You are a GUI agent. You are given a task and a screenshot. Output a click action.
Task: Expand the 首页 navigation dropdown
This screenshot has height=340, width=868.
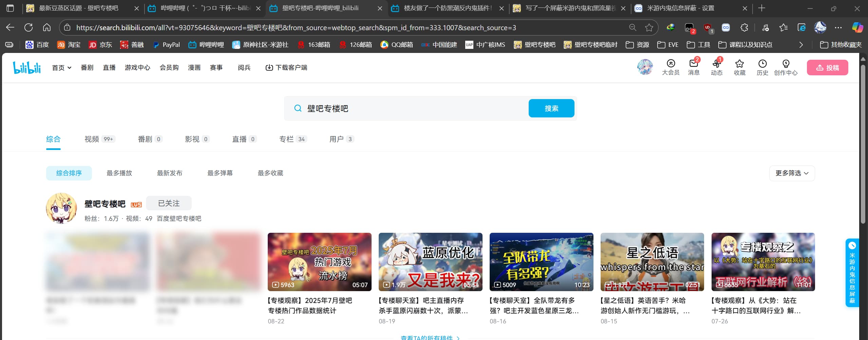(61, 68)
